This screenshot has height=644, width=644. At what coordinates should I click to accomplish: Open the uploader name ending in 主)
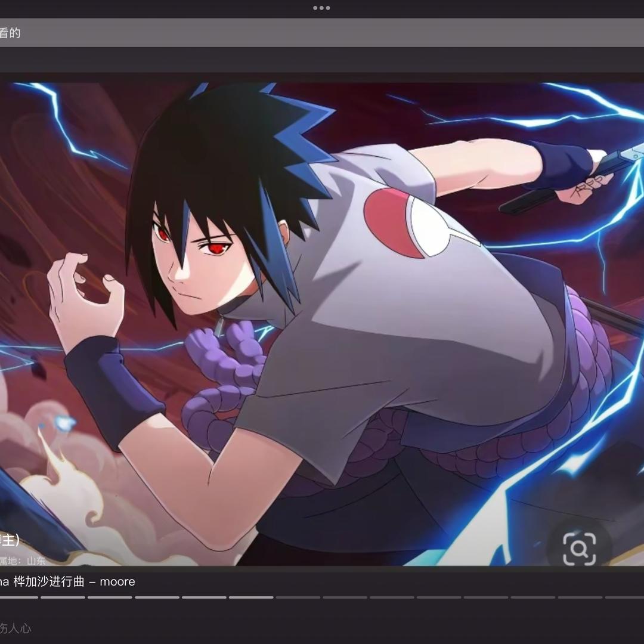[x=10, y=540]
